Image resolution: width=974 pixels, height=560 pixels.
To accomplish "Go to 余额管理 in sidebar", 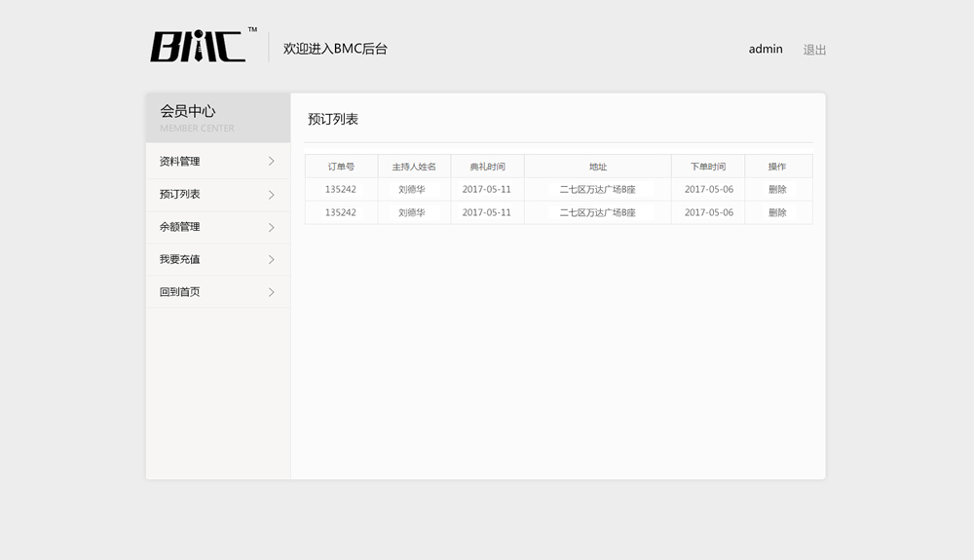I will point(180,227).
